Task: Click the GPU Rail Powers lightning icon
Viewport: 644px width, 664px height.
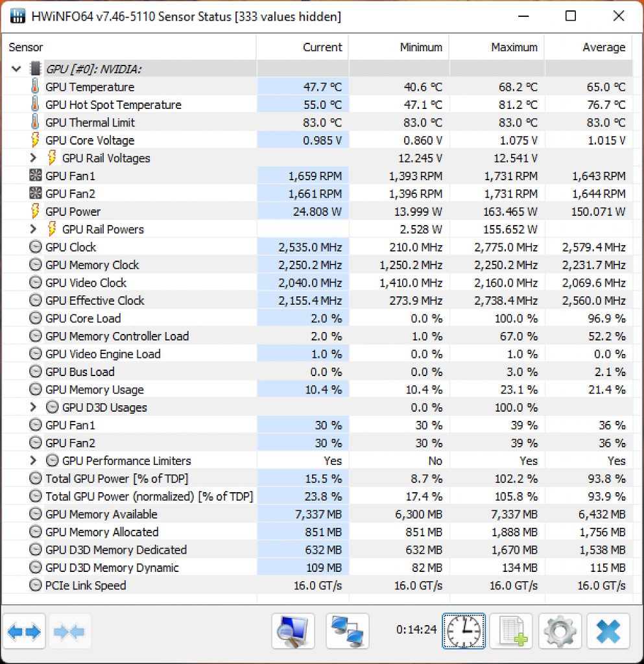Action: (52, 229)
